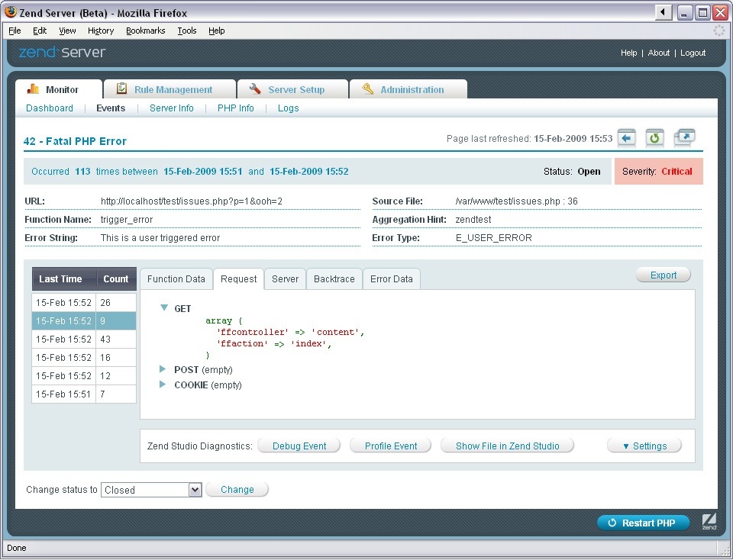This screenshot has width=733, height=560.
Task: Open the Monitor main tab
Action: pyautogui.click(x=59, y=89)
